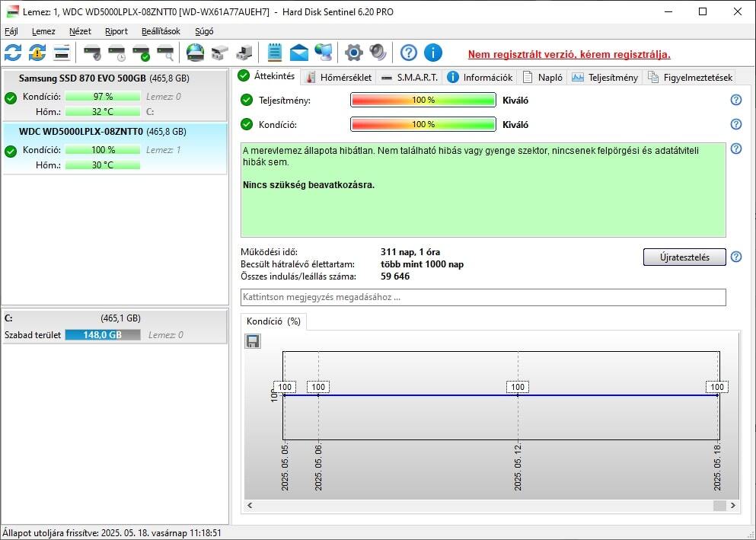Click the Samsung 97 % condition bar
The width and height of the screenshot is (756, 540).
point(103,97)
